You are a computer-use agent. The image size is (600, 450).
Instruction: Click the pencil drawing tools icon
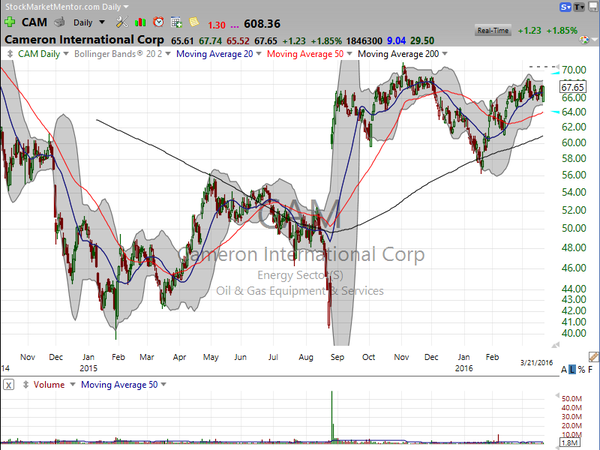(x=593, y=357)
